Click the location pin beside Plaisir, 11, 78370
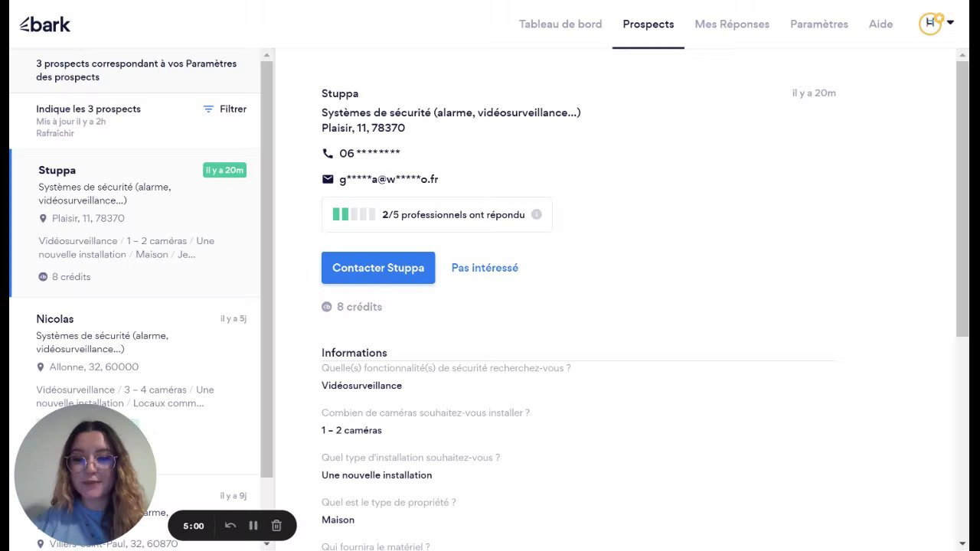 (x=43, y=218)
